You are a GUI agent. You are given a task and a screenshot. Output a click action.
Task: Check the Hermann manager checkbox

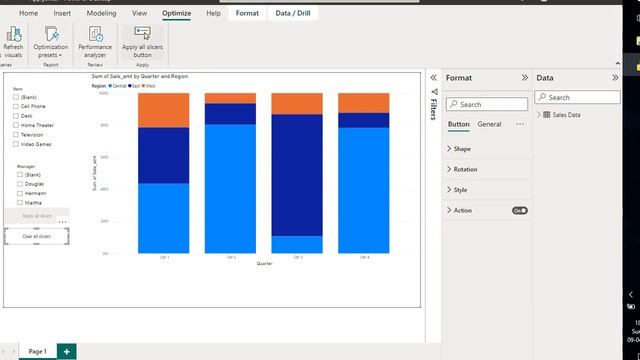pyautogui.click(x=20, y=193)
